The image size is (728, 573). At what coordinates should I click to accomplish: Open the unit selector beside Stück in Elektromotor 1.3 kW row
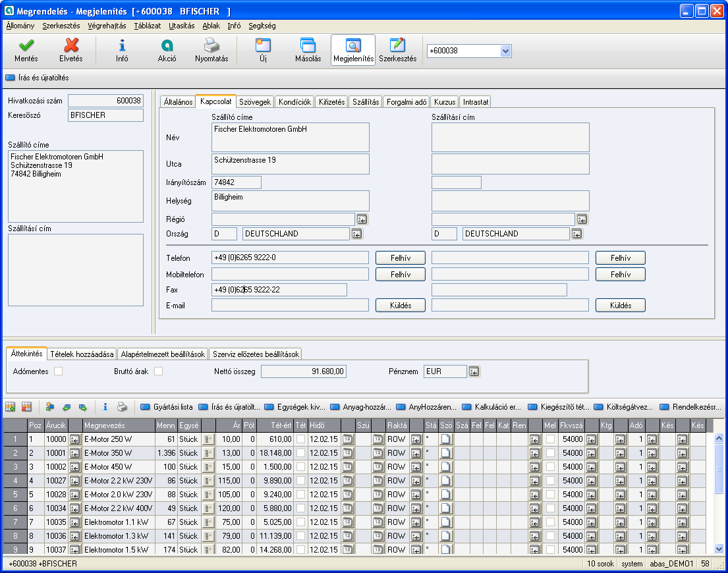pos(208,536)
